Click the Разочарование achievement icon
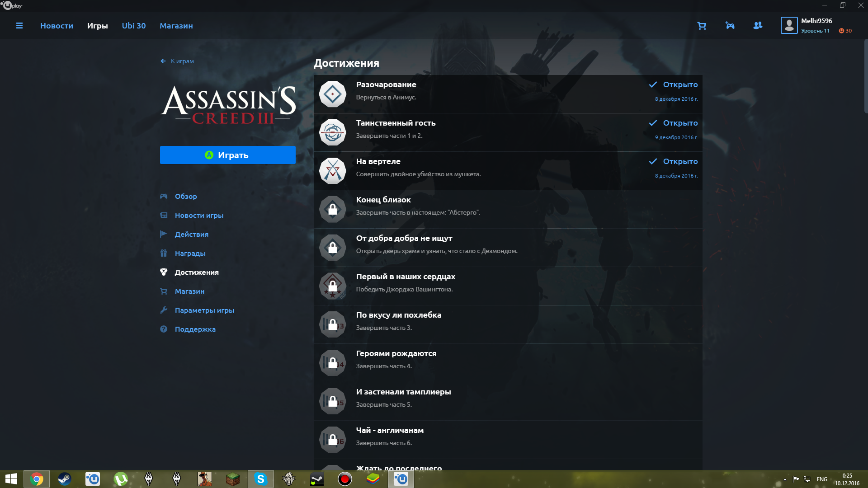Viewport: 868px width, 488px height. tap(333, 94)
